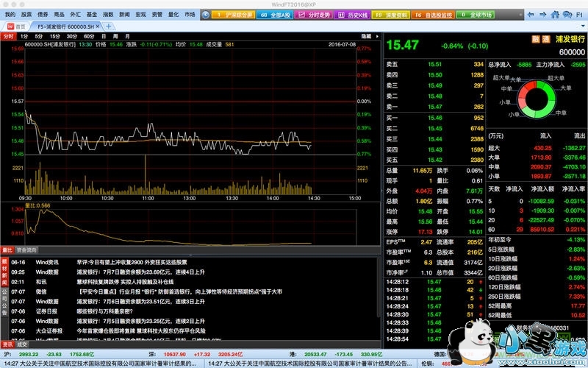Open the 债券 menu
The width and height of the screenshot is (588, 368).
tap(43, 14)
